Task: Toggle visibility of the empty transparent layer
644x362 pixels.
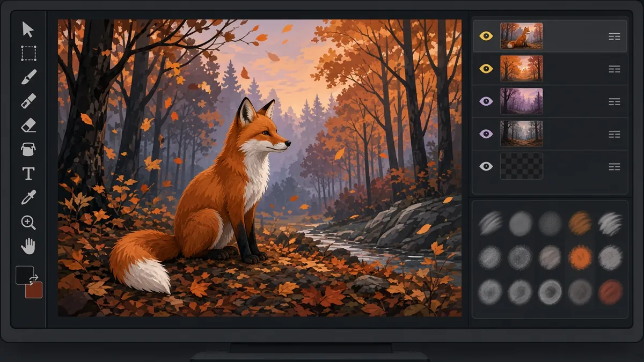Action: tap(486, 166)
